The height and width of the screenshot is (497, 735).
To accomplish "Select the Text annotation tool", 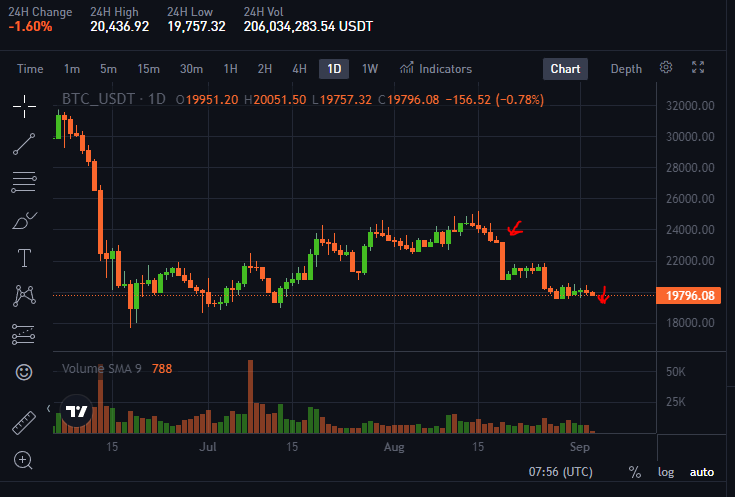I will pos(24,258).
